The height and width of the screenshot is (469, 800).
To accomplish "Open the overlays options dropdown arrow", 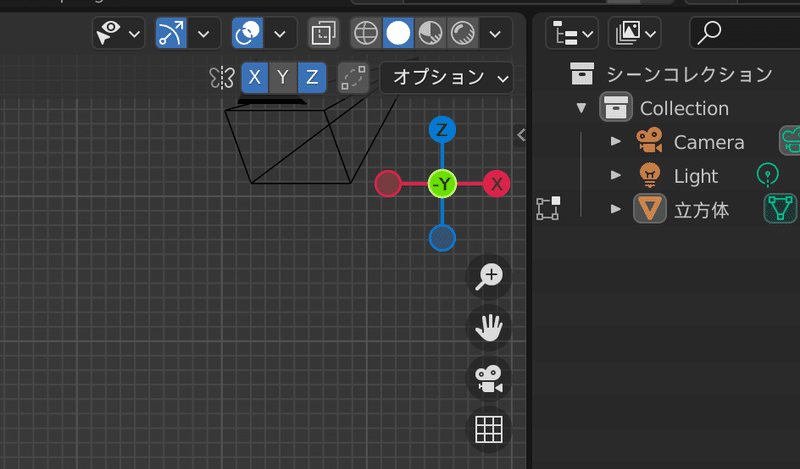I will tap(280, 34).
